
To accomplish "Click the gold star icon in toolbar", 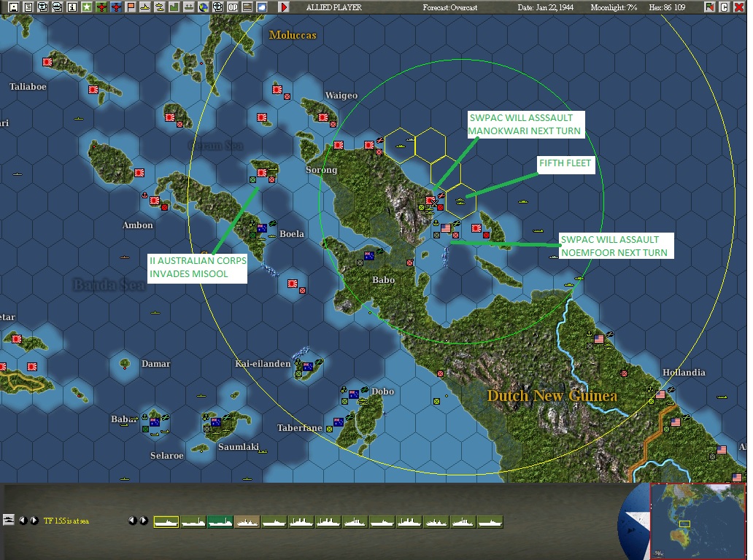I will [87, 7].
